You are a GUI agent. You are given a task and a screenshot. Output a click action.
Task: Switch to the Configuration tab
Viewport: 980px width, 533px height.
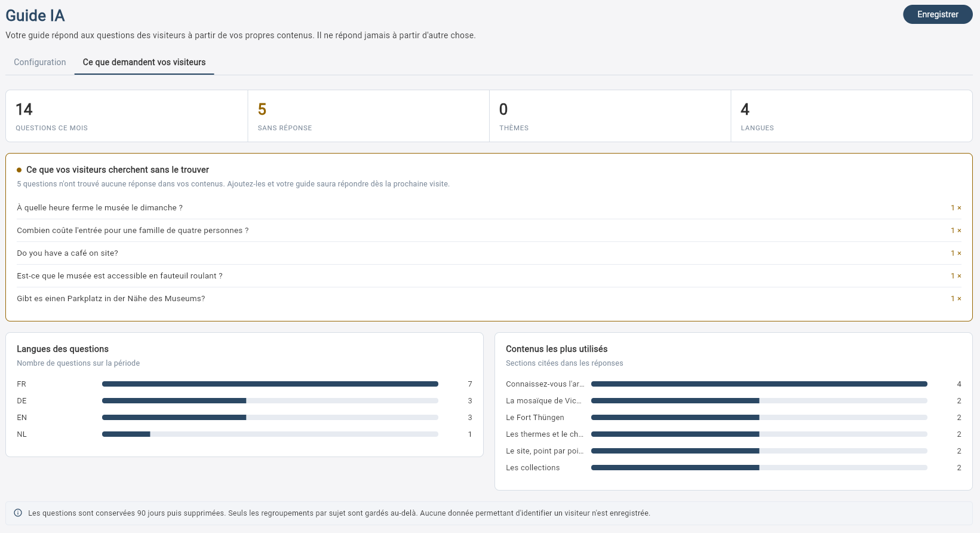pos(40,62)
